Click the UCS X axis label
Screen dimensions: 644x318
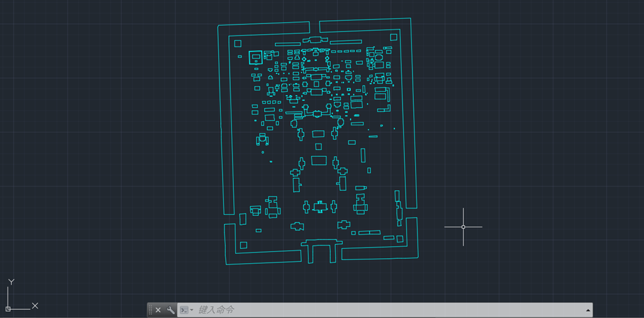tap(35, 305)
